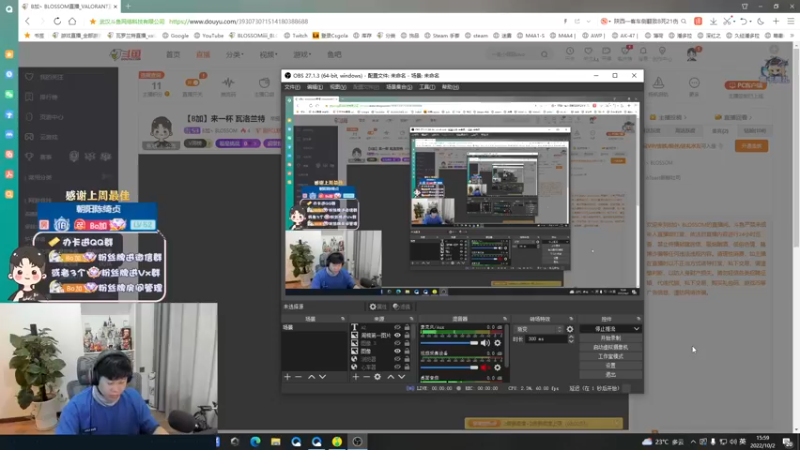
Task: Go to the browser home page
Action: pyautogui.click(x=72, y=21)
